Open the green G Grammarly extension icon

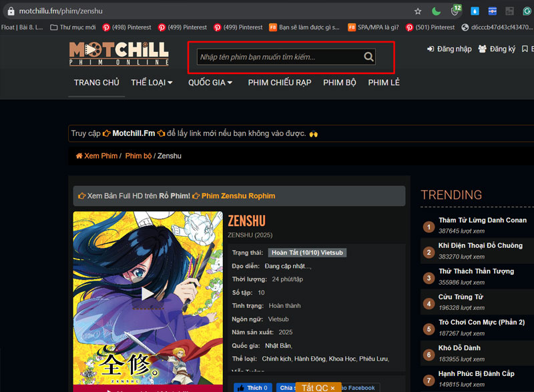(527, 11)
